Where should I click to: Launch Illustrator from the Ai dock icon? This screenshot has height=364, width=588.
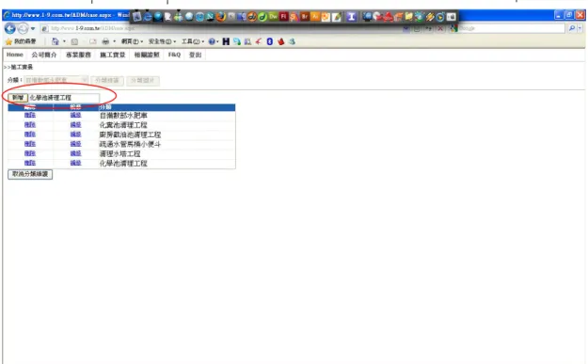click(x=315, y=17)
